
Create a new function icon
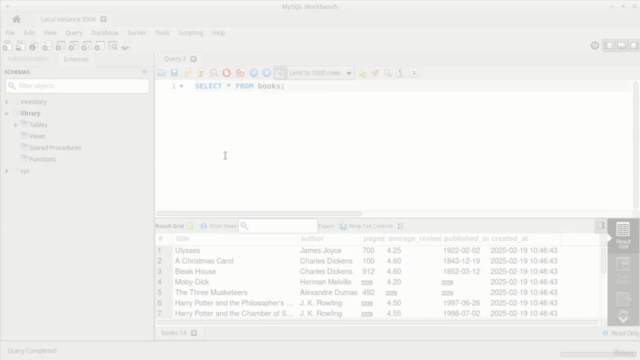coord(100,46)
